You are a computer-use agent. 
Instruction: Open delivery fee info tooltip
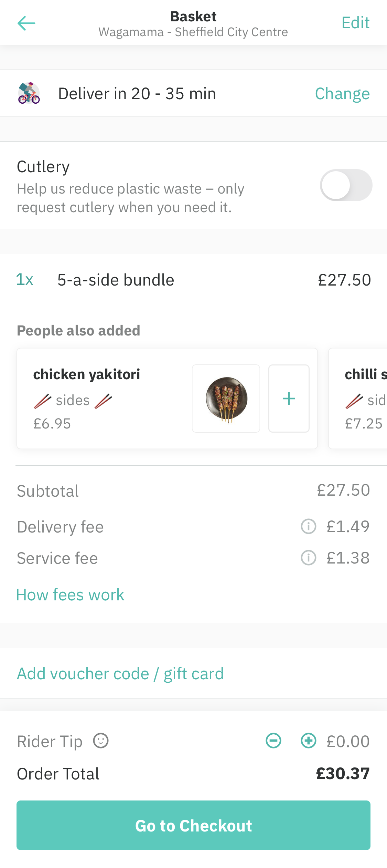[308, 527]
